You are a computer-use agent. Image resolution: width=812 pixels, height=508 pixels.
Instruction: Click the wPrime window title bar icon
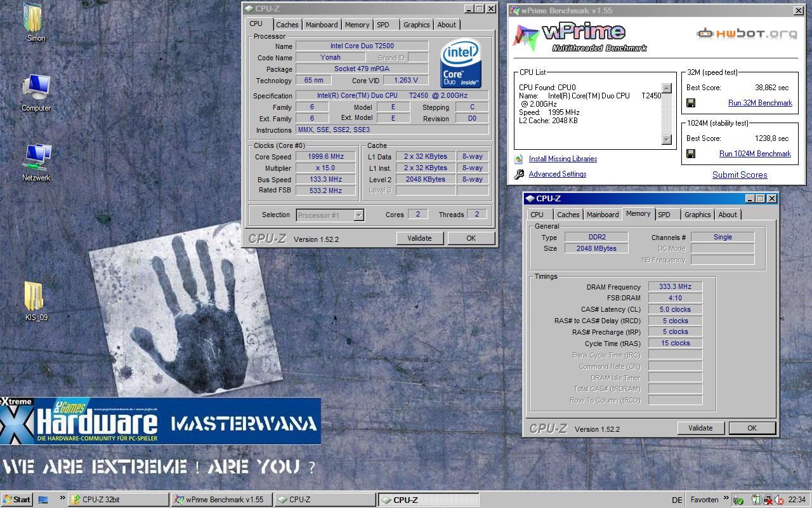(x=515, y=11)
